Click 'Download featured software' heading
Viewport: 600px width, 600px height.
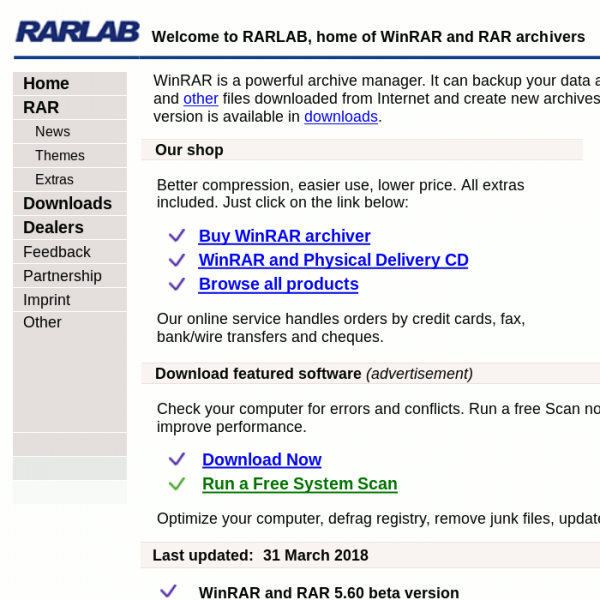(258, 374)
